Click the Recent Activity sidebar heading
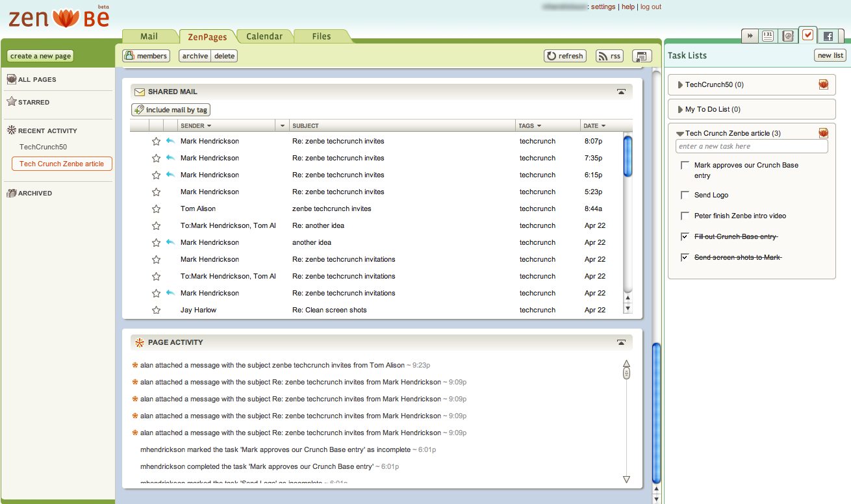Image resolution: width=851 pixels, height=504 pixels. pyautogui.click(x=42, y=131)
